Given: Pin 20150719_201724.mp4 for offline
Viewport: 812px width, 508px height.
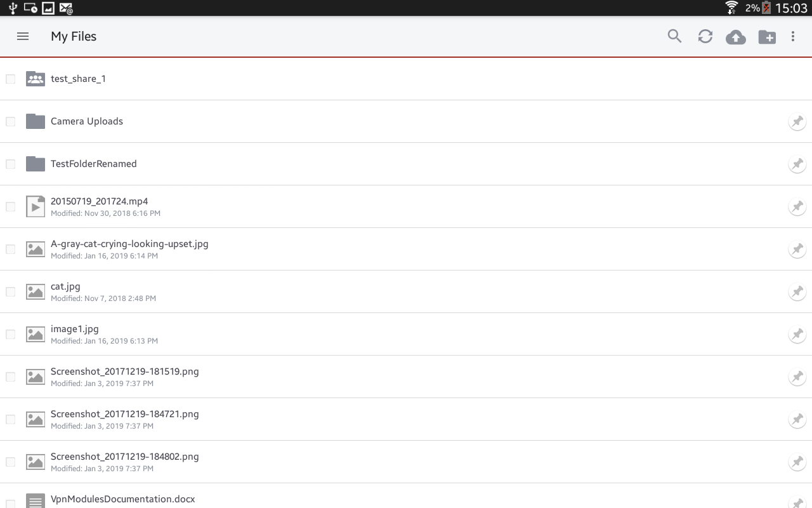Looking at the screenshot, I should tap(797, 206).
